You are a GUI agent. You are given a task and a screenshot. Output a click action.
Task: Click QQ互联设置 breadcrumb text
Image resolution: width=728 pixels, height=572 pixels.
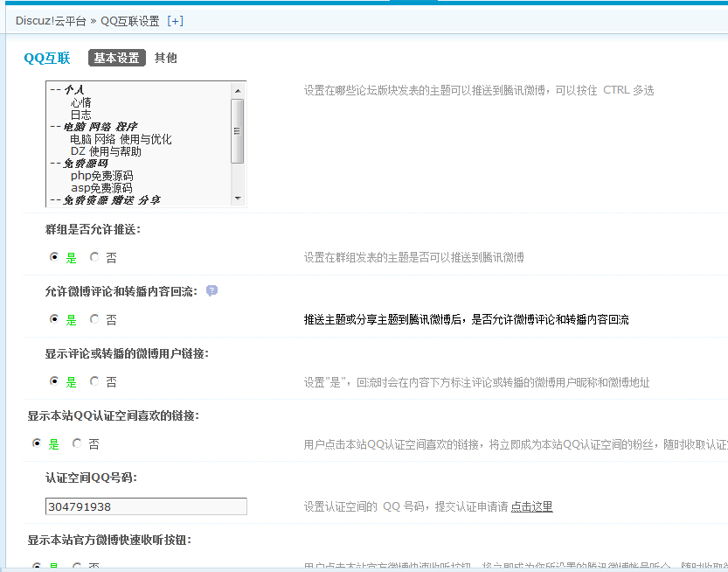pos(130,21)
